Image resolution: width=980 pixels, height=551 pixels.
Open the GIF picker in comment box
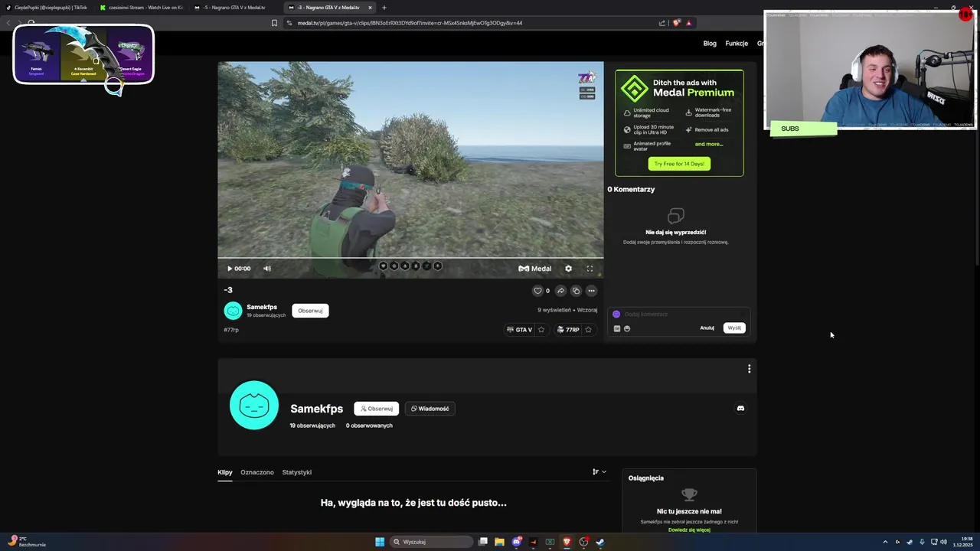(x=617, y=328)
